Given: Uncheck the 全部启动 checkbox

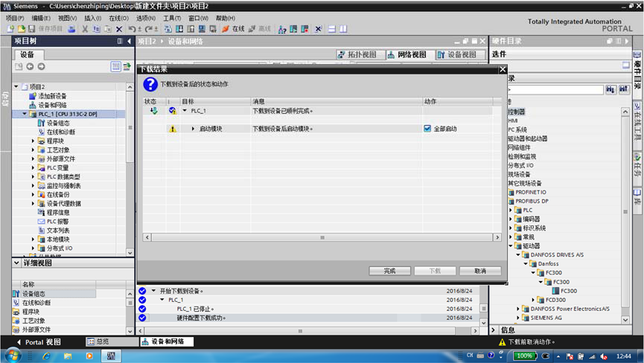Looking at the screenshot, I should [427, 129].
